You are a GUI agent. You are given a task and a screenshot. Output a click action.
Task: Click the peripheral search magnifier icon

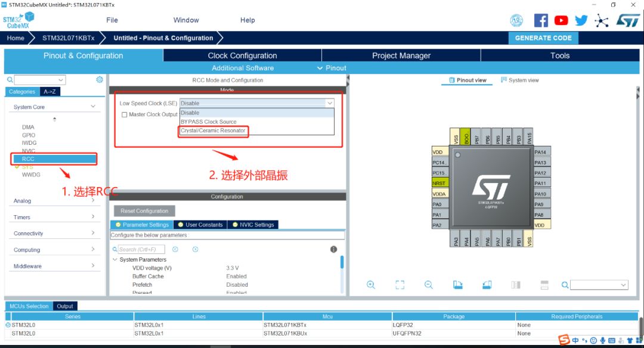tap(10, 80)
